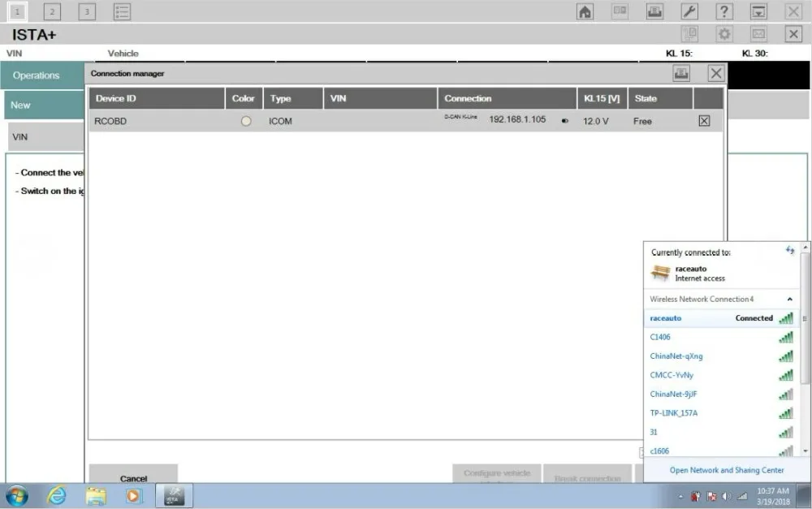Click the State column header
The image size is (812, 509).
tap(660, 98)
